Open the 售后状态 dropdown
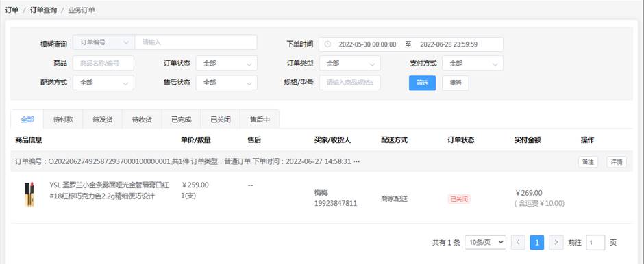 pos(227,82)
